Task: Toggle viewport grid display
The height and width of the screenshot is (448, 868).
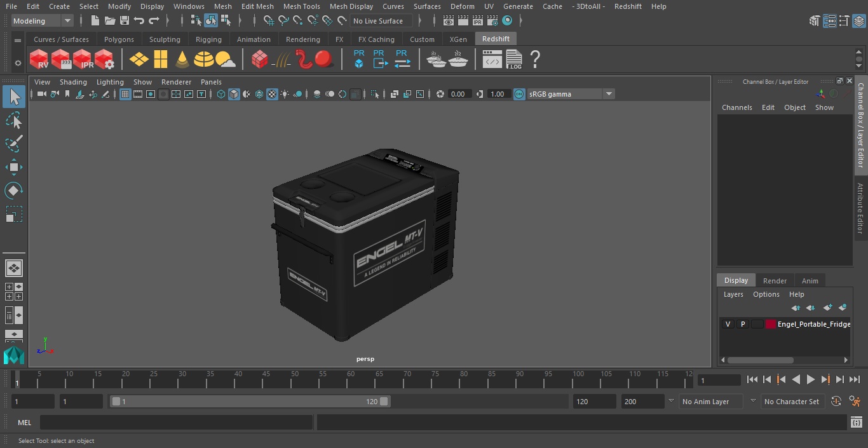Action: [125, 94]
